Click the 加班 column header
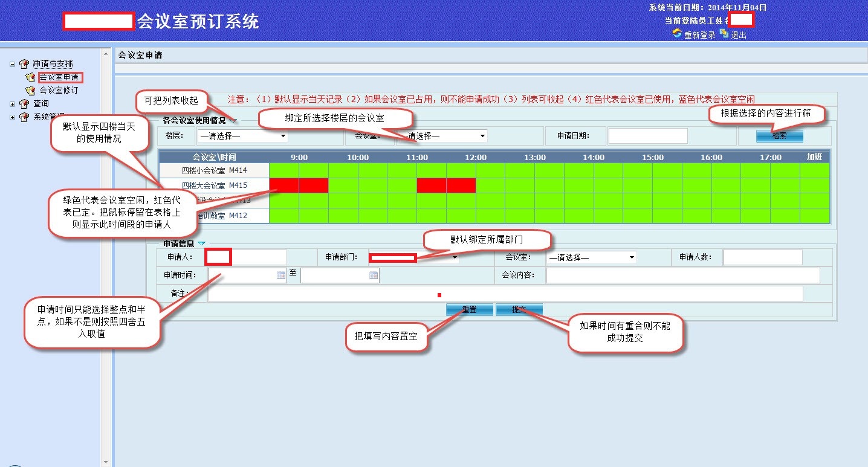 tap(815, 157)
